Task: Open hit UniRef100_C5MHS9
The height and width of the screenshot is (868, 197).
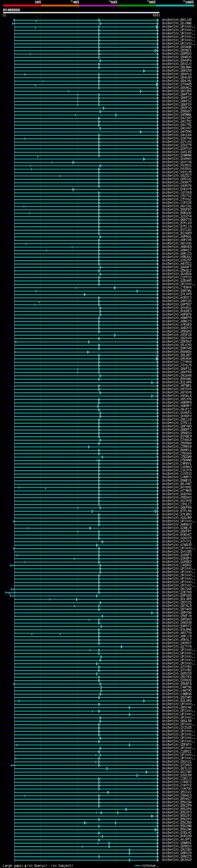Action: pyautogui.click(x=177, y=446)
